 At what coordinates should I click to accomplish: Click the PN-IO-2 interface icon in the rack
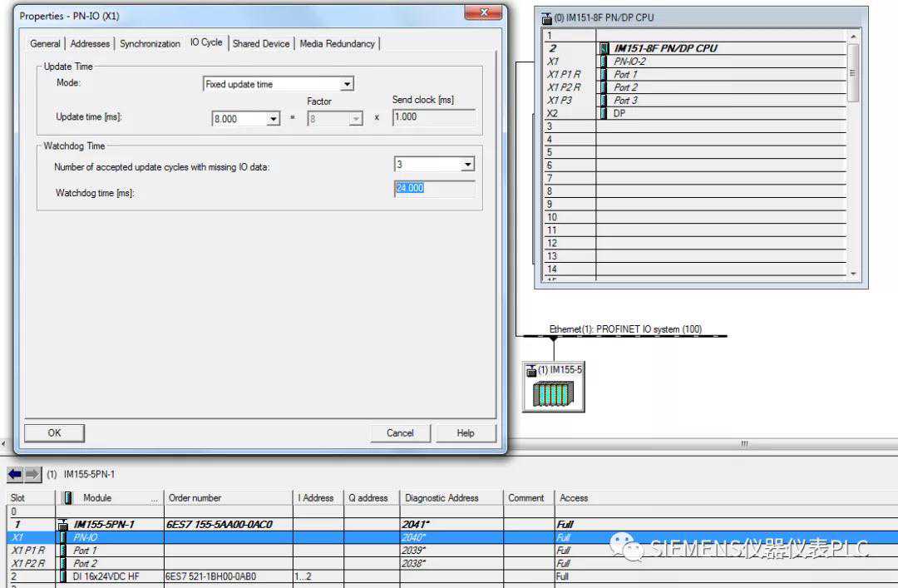604,62
